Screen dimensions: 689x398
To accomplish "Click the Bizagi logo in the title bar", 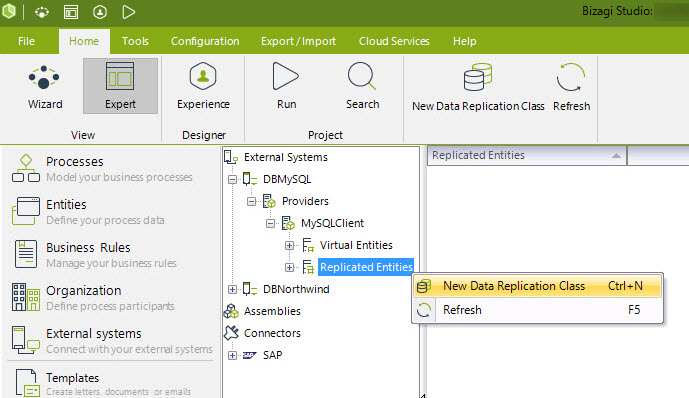I will pyautogui.click(x=8, y=11).
